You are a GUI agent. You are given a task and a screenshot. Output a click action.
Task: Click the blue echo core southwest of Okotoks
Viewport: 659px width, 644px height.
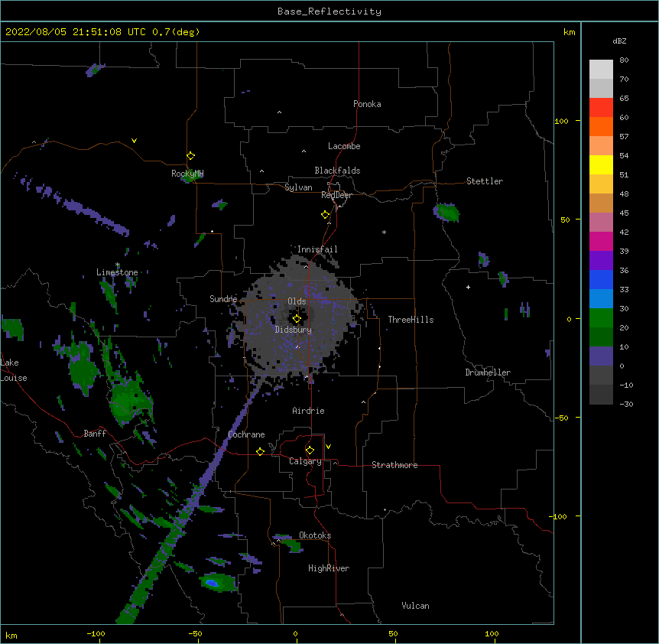tap(212, 583)
